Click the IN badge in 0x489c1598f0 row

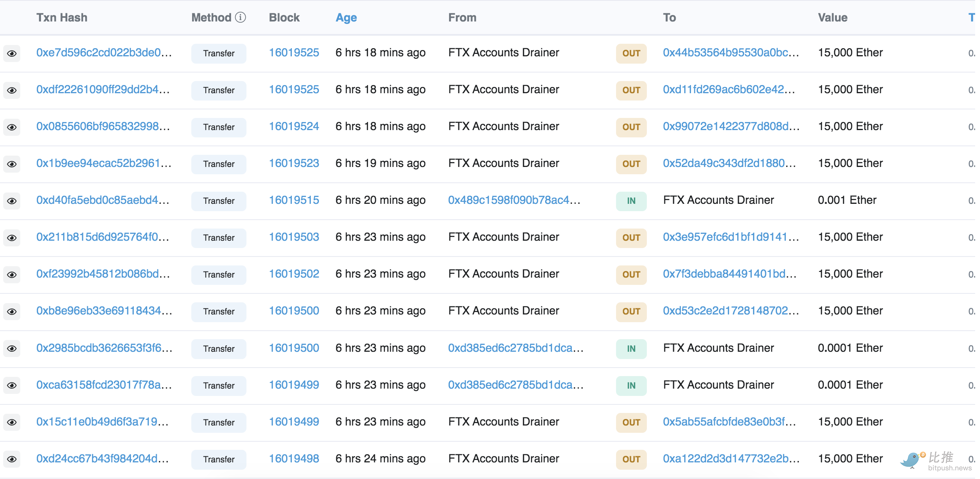[631, 201]
